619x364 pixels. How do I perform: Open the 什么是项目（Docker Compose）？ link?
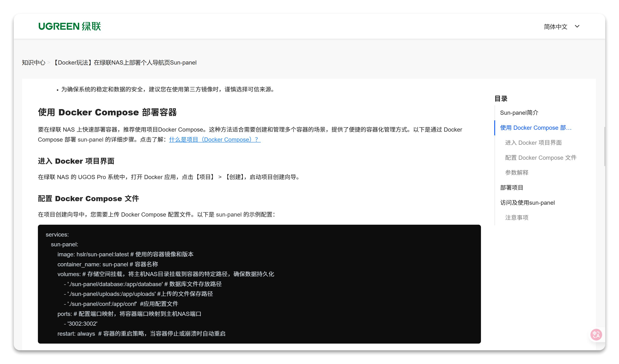point(215,140)
